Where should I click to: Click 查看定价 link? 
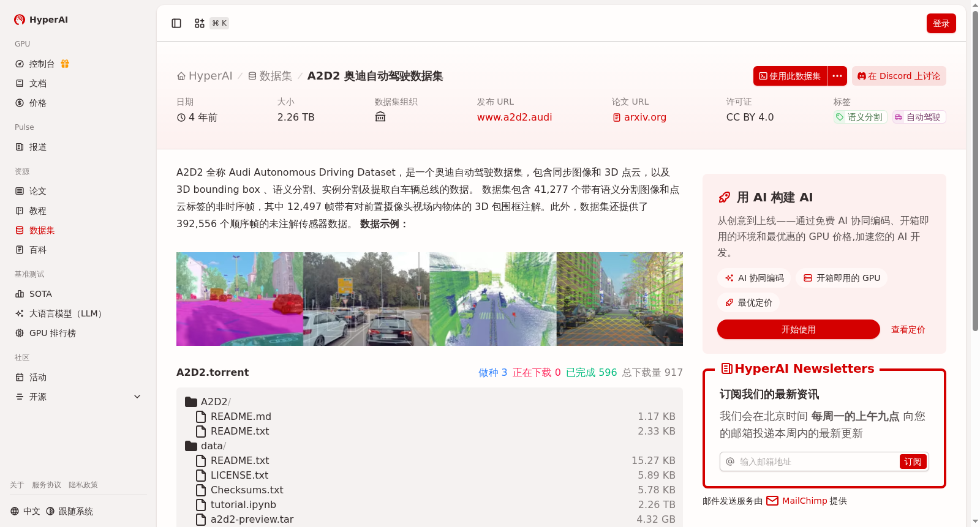point(908,329)
